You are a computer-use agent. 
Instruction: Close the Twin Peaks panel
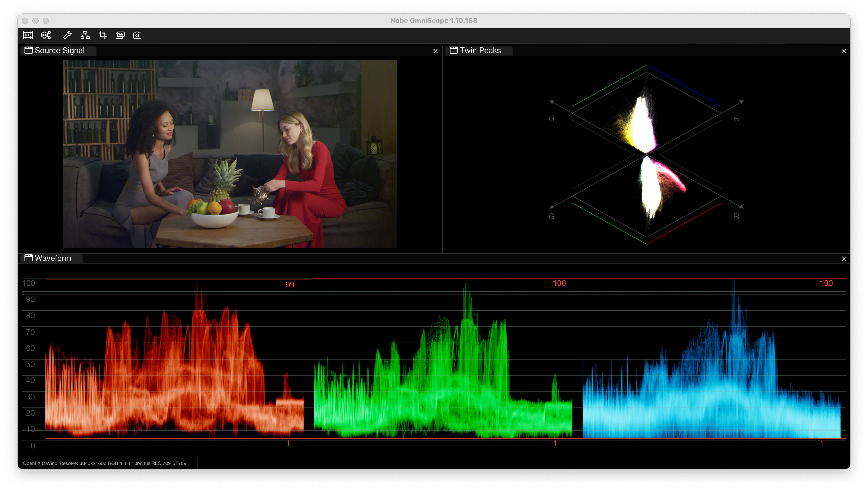(844, 51)
